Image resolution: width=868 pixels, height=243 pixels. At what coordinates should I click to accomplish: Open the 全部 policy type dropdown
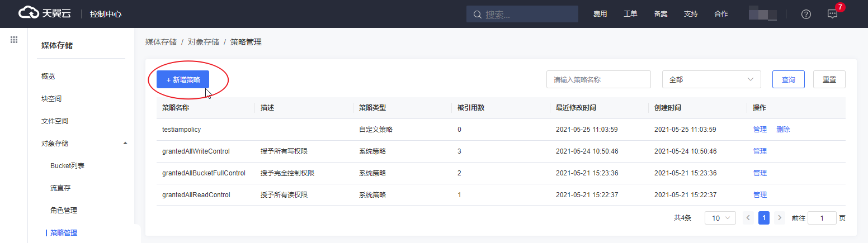point(711,79)
